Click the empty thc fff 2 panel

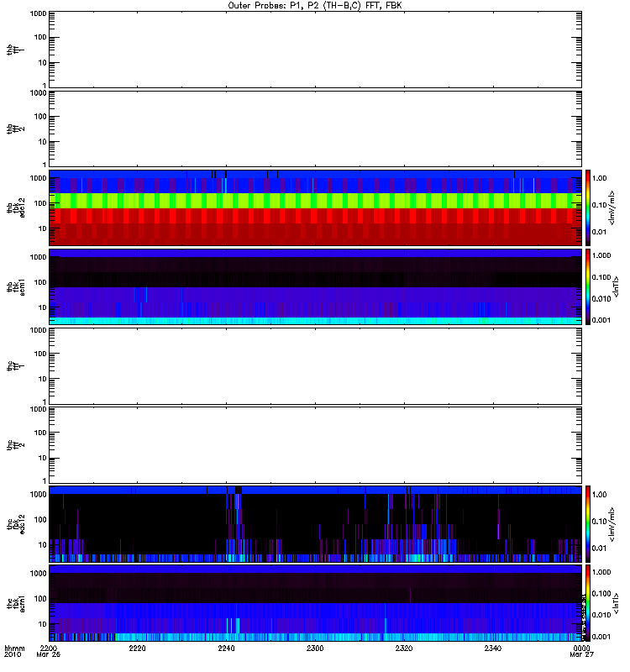(315, 445)
